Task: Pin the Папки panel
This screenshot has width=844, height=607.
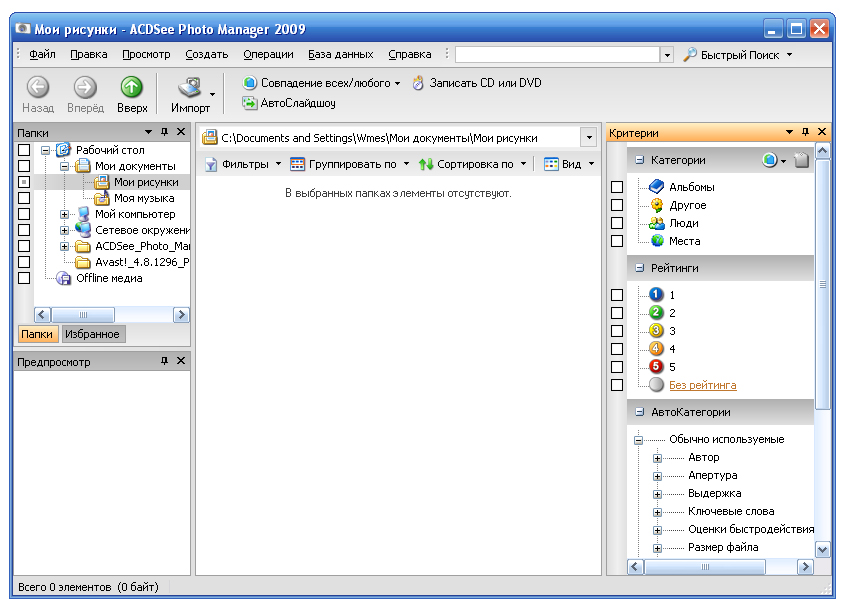Action: 164,132
